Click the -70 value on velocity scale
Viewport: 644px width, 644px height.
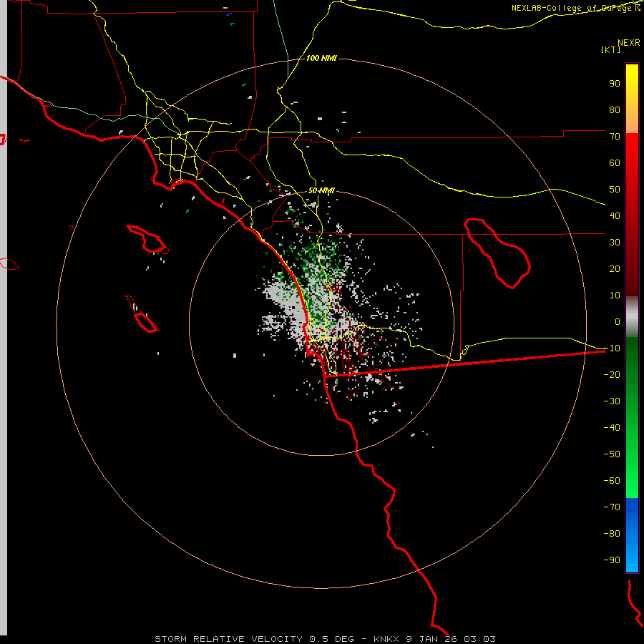coord(612,507)
